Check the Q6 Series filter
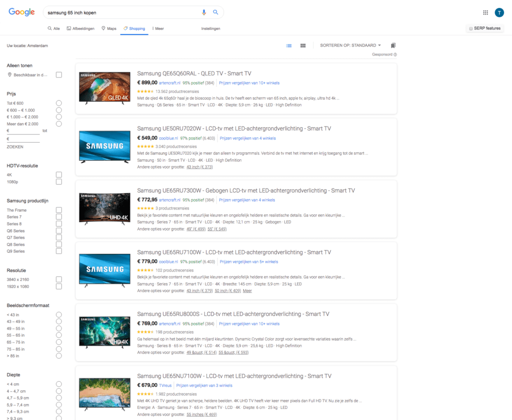Image resolution: width=512 pixels, height=420 pixels. (59, 230)
